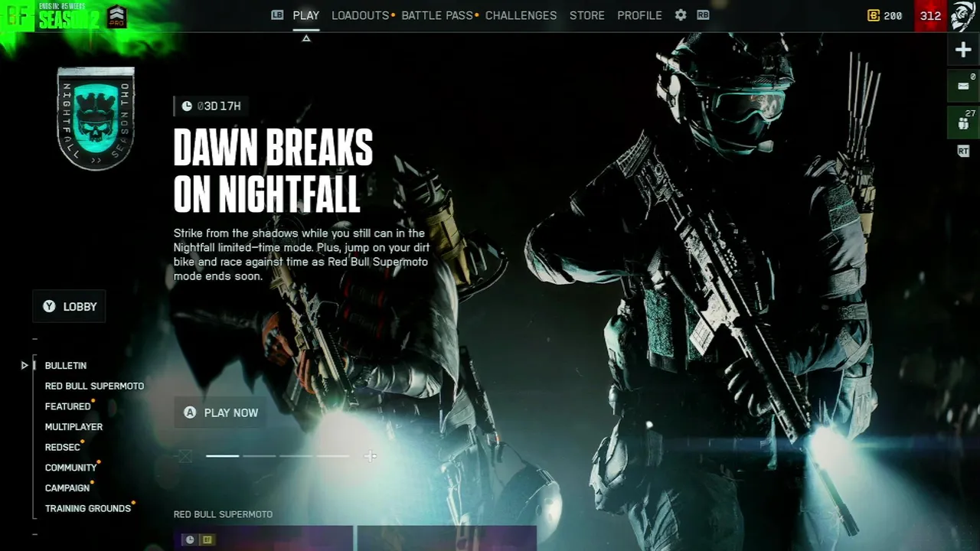980x551 pixels.
Task: Open settings via the gear icon
Action: click(681, 15)
